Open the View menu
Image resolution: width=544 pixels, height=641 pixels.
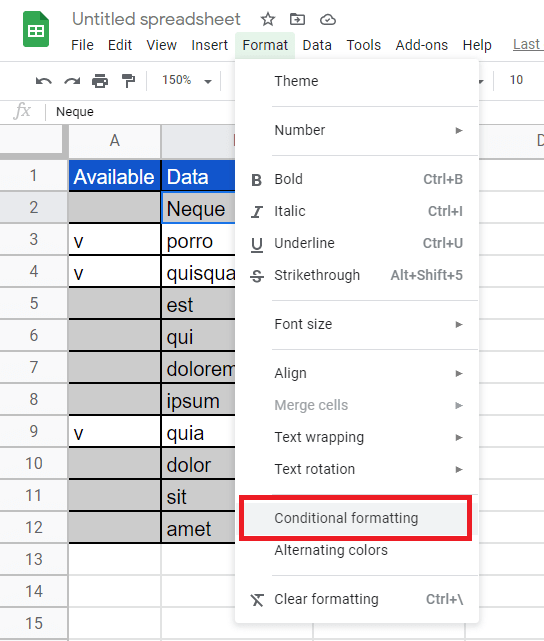pyautogui.click(x=161, y=45)
